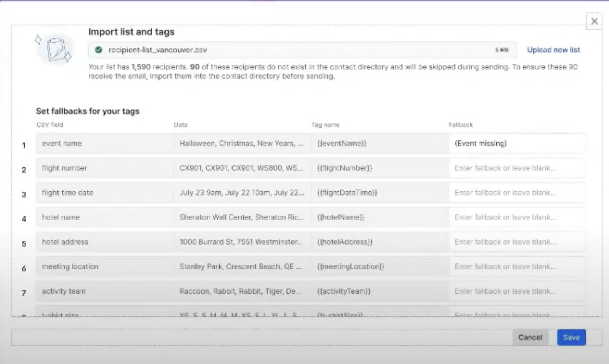Click the hotelName fallback input
This screenshot has height=364, width=609.
(518, 217)
